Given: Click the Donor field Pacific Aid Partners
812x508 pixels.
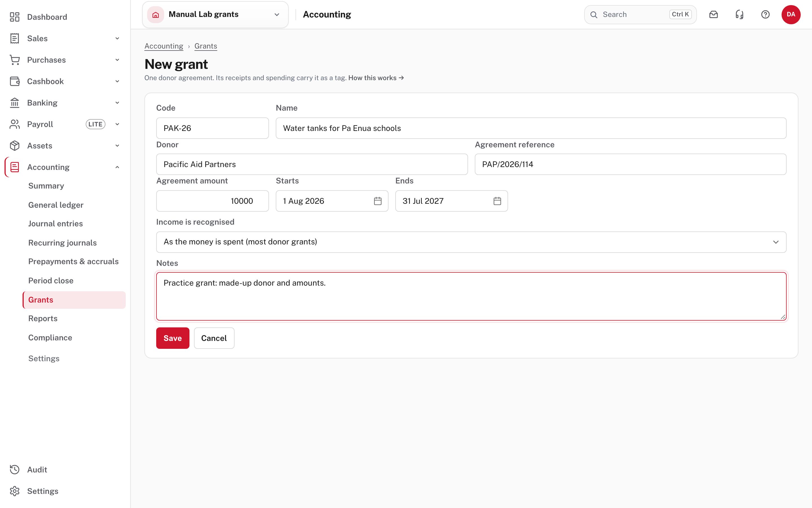Looking at the screenshot, I should (x=312, y=164).
